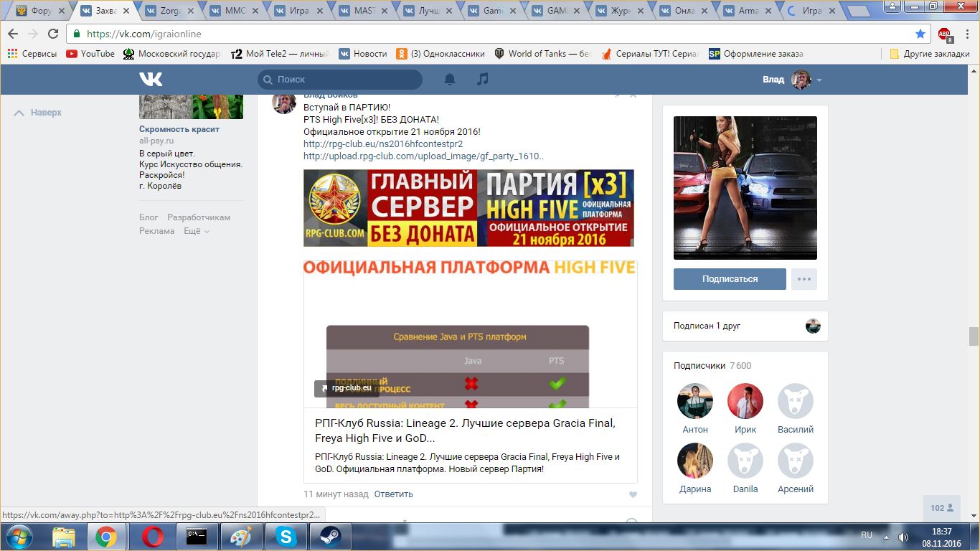Open Skype from taskbar
This screenshot has height=551, width=980.
pyautogui.click(x=286, y=537)
